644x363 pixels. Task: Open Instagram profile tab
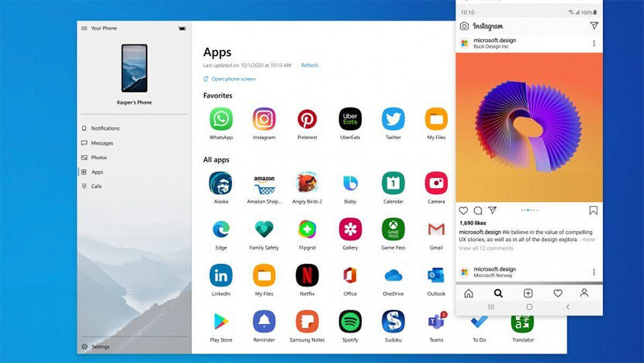[584, 293]
